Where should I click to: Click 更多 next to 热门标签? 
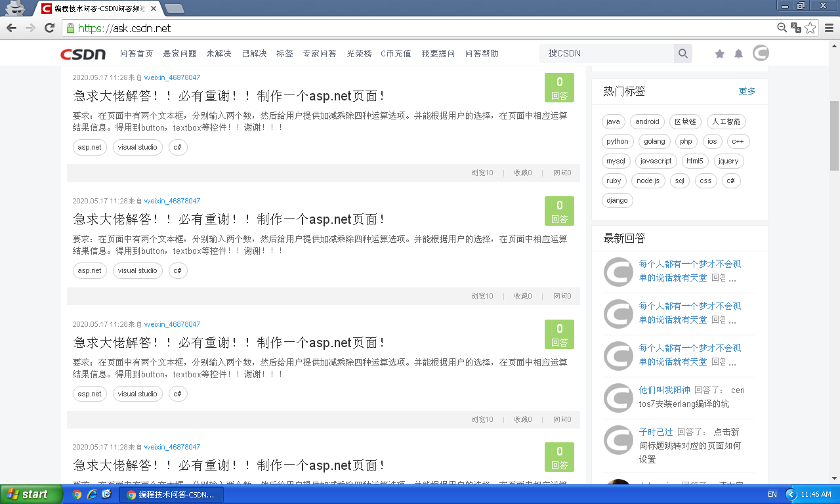[747, 91]
